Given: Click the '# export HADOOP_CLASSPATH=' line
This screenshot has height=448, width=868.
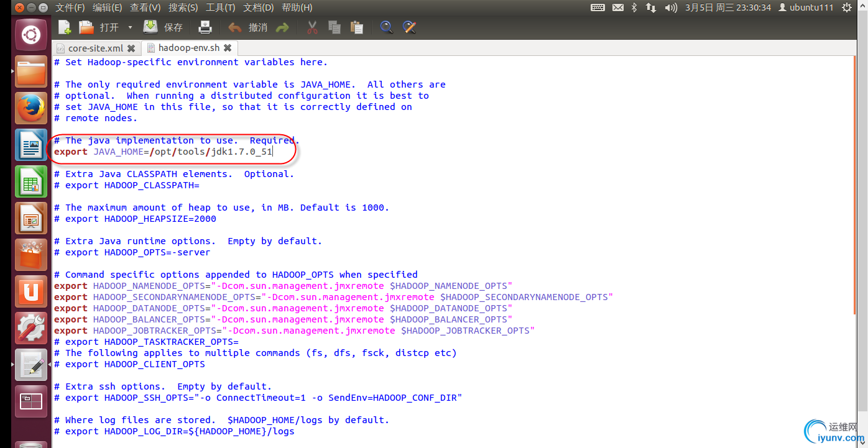Looking at the screenshot, I should pyautogui.click(x=127, y=185).
